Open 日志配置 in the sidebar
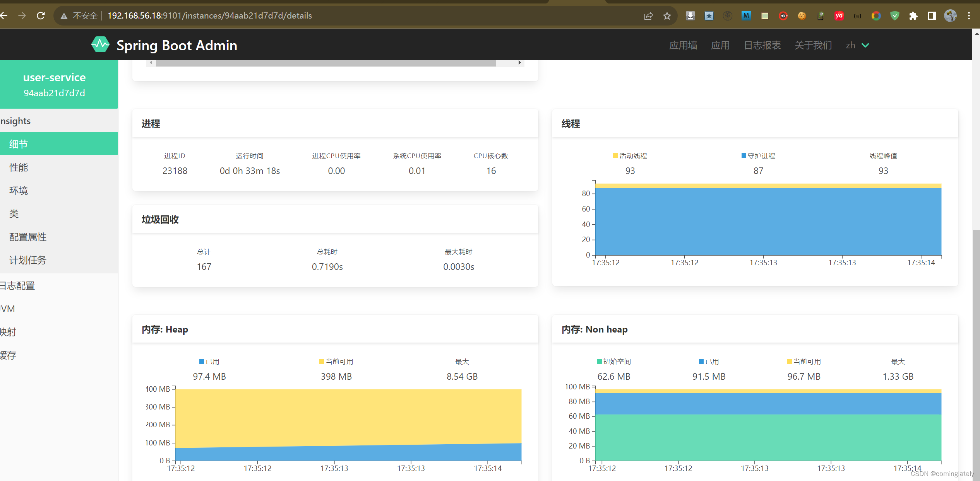 click(x=59, y=286)
